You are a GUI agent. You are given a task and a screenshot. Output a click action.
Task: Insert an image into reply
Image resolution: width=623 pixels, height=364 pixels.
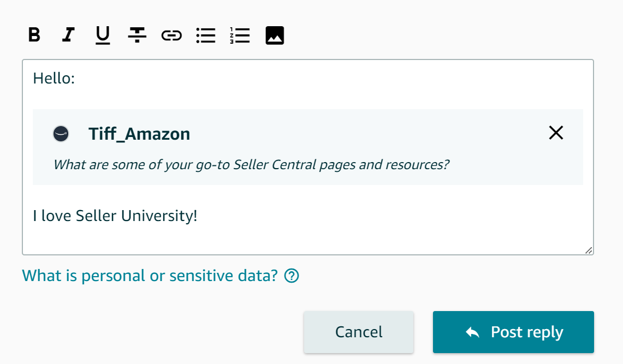(x=275, y=35)
